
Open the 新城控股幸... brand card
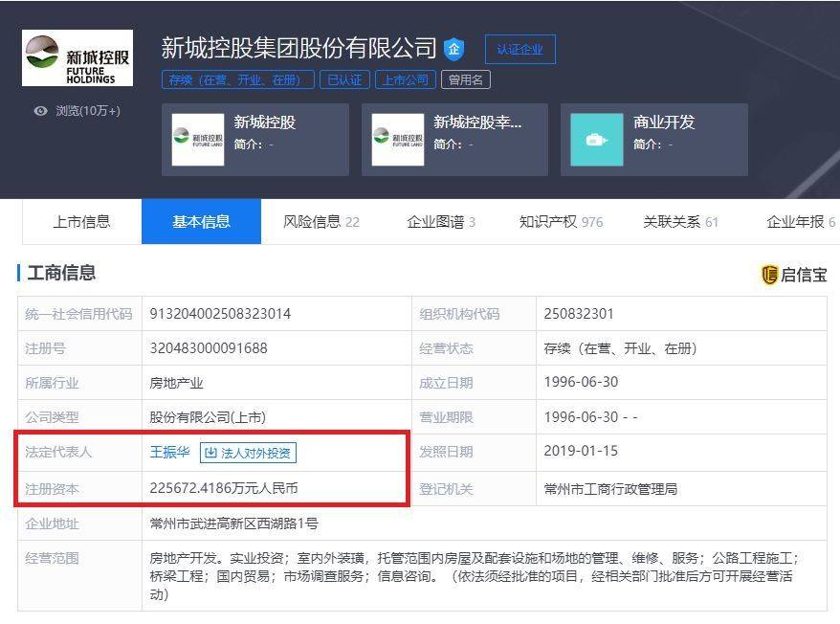454,140
